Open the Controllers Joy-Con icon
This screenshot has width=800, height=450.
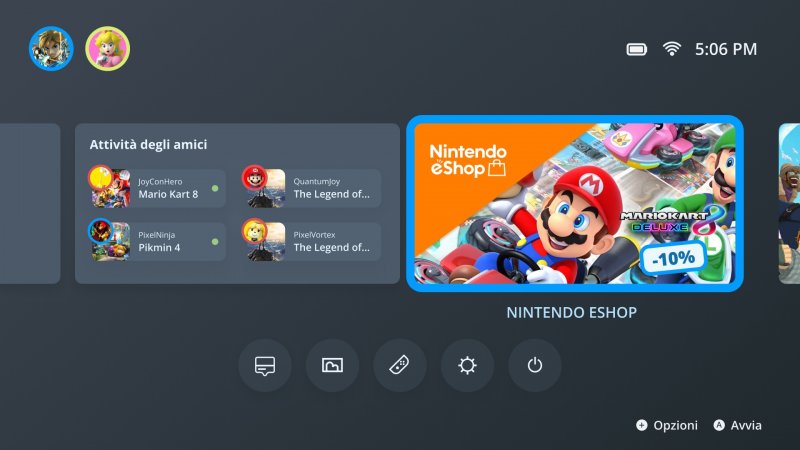399,365
